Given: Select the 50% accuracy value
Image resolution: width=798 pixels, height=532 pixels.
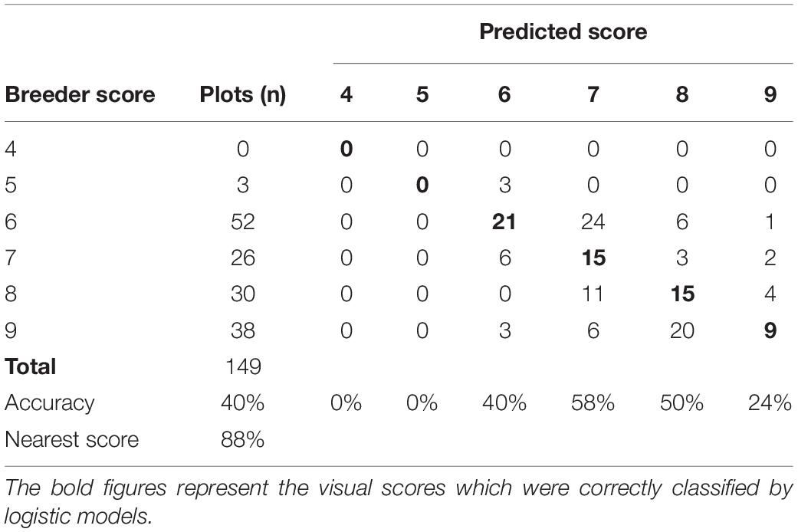Looking at the screenshot, I should click(x=681, y=402).
